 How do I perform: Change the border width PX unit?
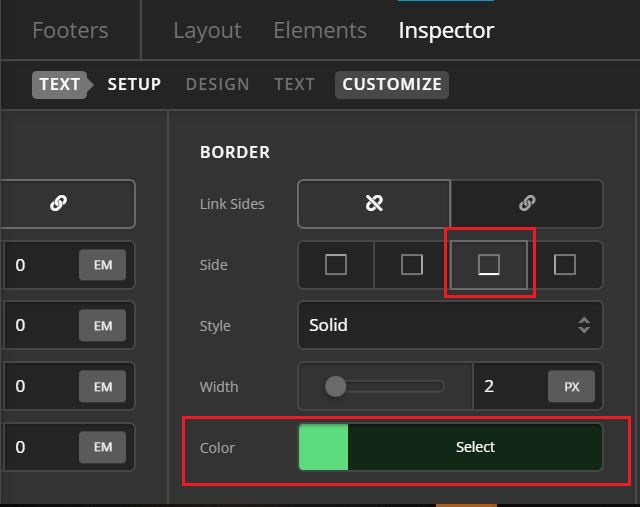click(571, 387)
